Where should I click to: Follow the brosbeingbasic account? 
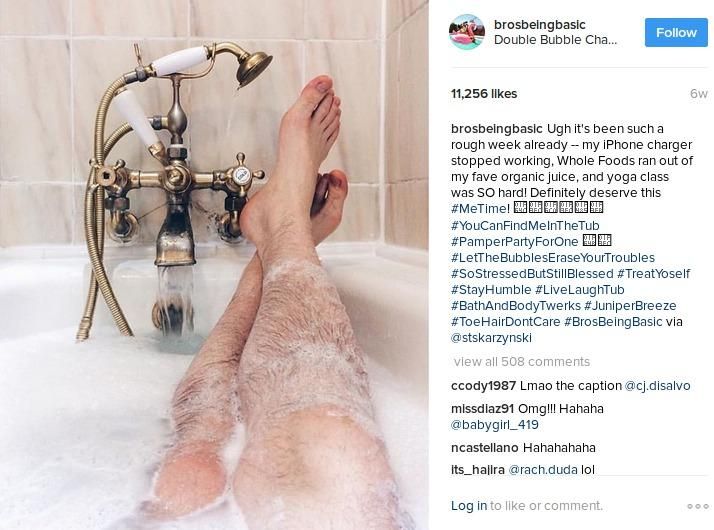click(676, 32)
